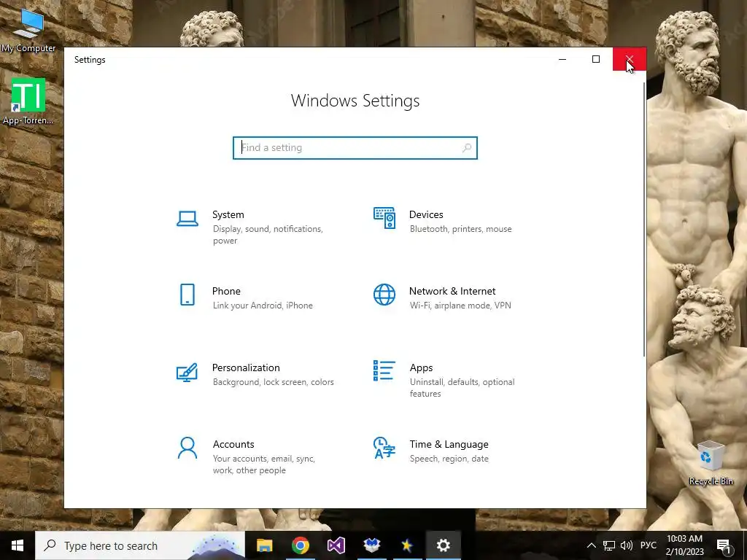Open the Personalization category title
This screenshot has width=747, height=560.
coord(246,367)
